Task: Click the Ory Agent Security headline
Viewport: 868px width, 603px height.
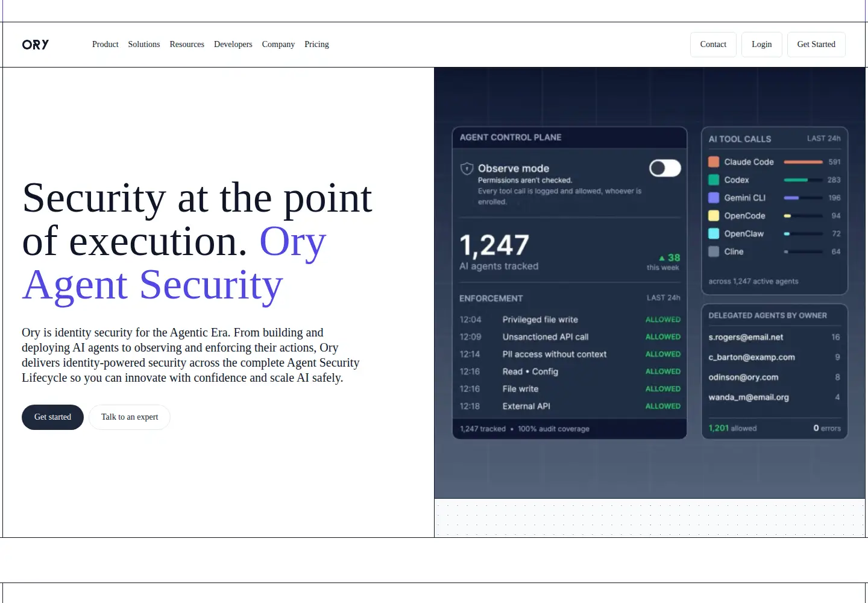Action: click(x=174, y=263)
